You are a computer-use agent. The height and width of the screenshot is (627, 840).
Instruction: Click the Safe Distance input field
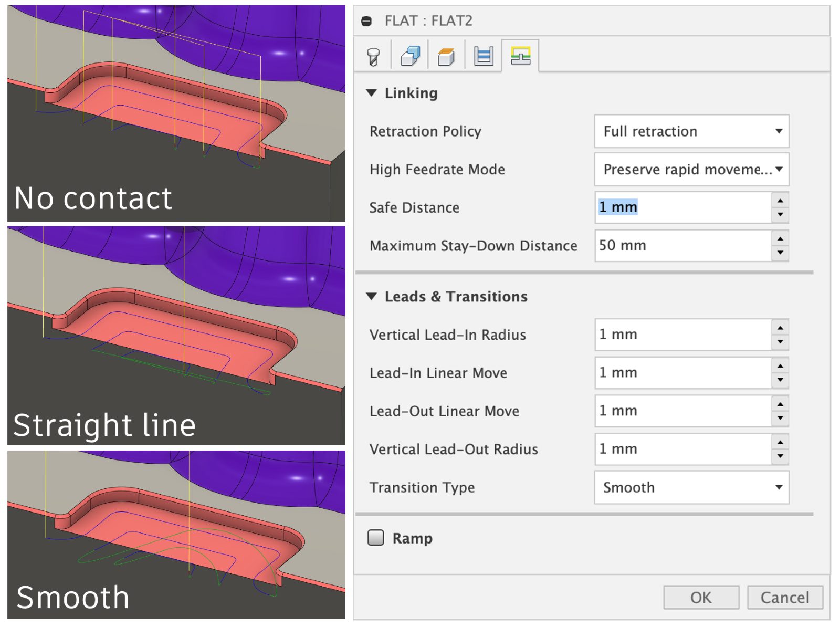[682, 207]
